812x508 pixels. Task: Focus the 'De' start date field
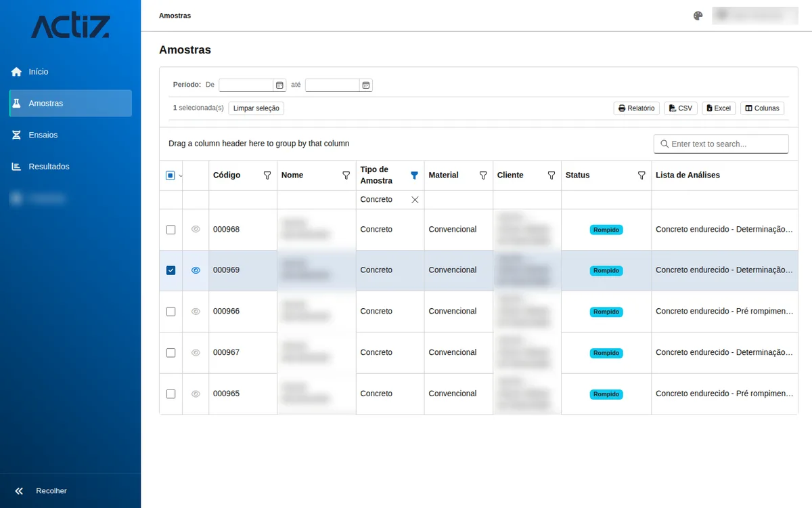[246, 85]
